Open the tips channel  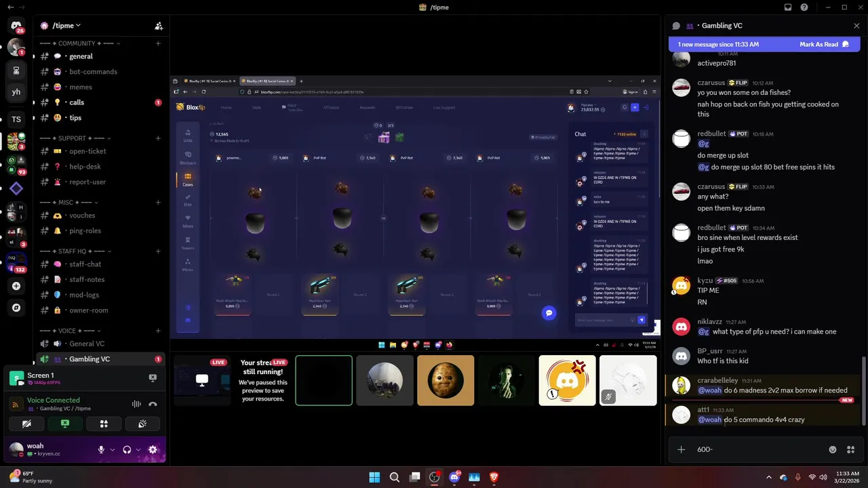click(100, 118)
